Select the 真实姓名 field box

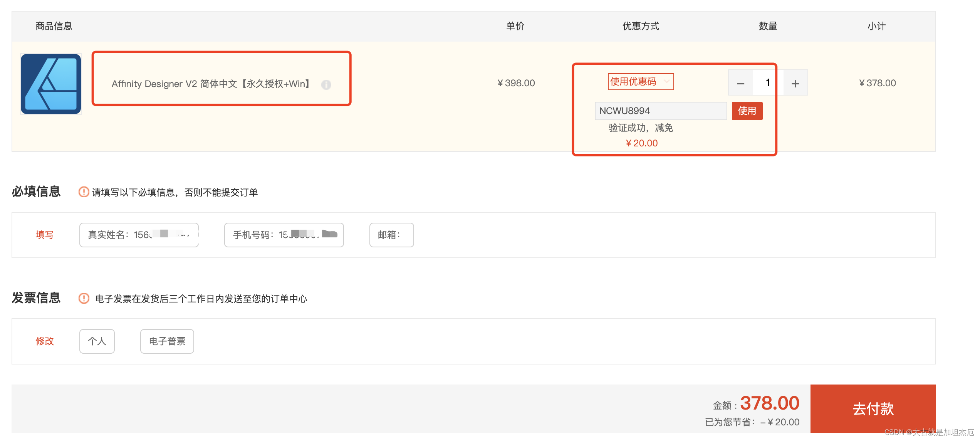[139, 235]
